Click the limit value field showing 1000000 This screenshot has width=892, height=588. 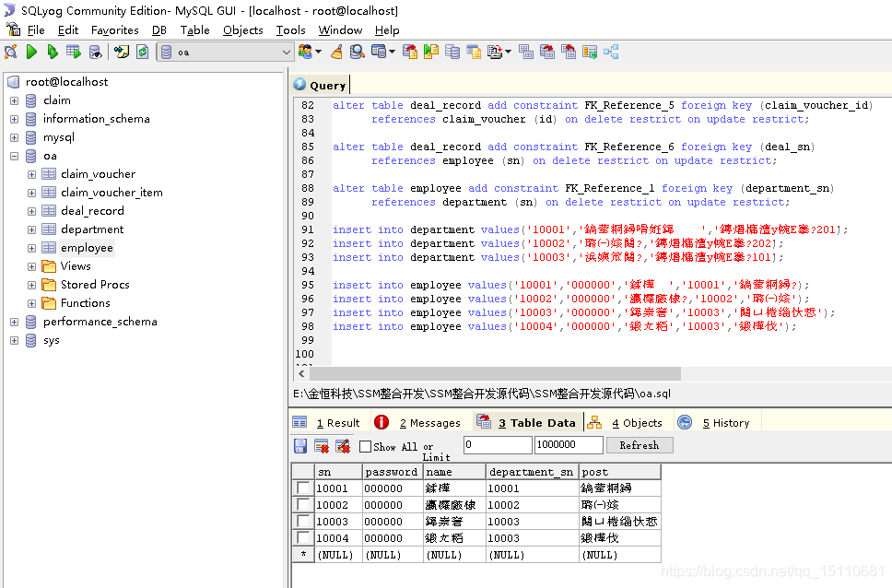567,445
